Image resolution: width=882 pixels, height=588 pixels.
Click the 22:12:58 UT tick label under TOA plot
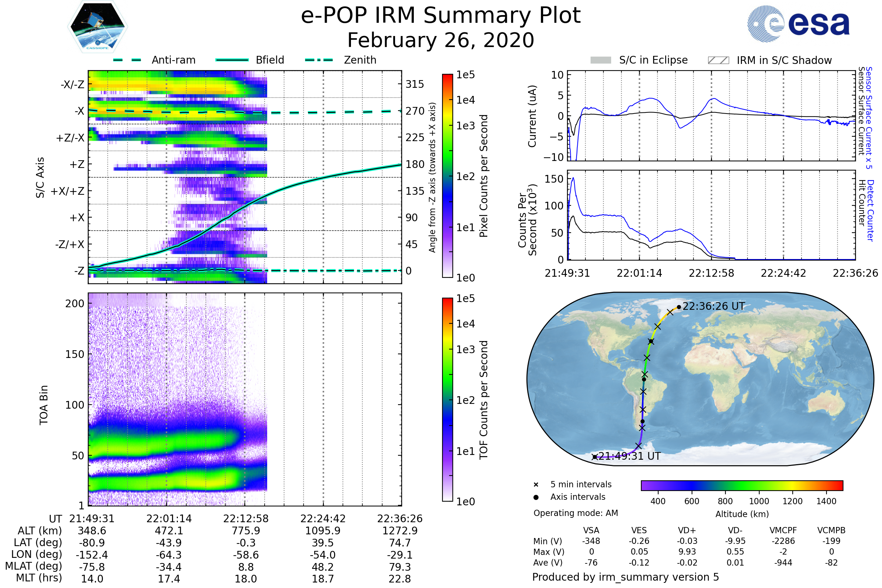246,519
